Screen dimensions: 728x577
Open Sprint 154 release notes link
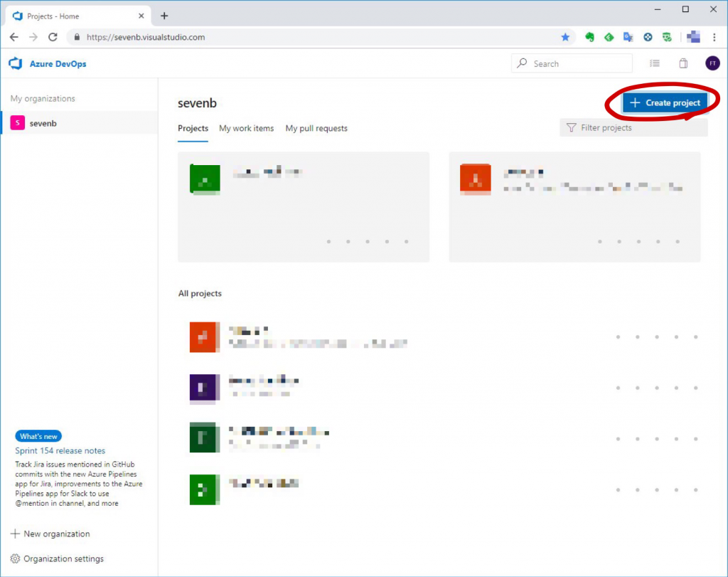coord(60,450)
